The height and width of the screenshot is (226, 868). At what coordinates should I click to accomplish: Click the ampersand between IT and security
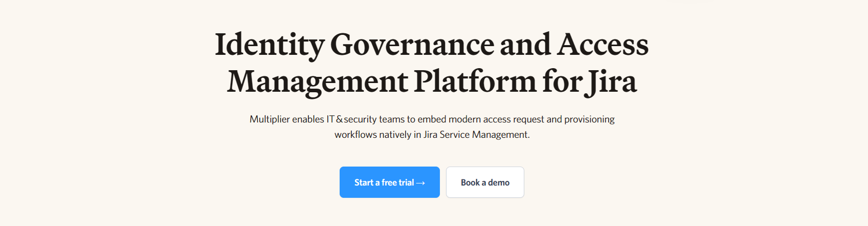pyautogui.click(x=339, y=119)
